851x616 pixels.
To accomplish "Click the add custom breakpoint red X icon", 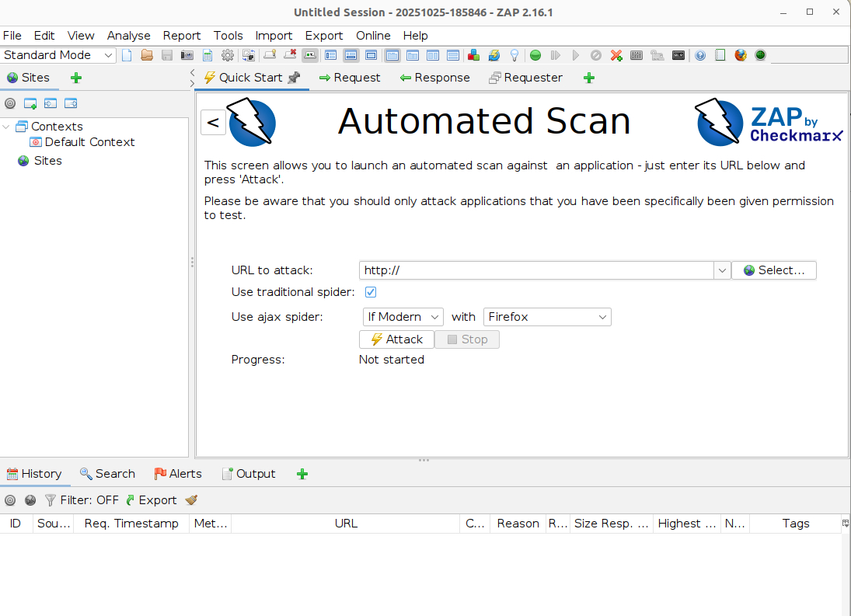I will point(616,55).
